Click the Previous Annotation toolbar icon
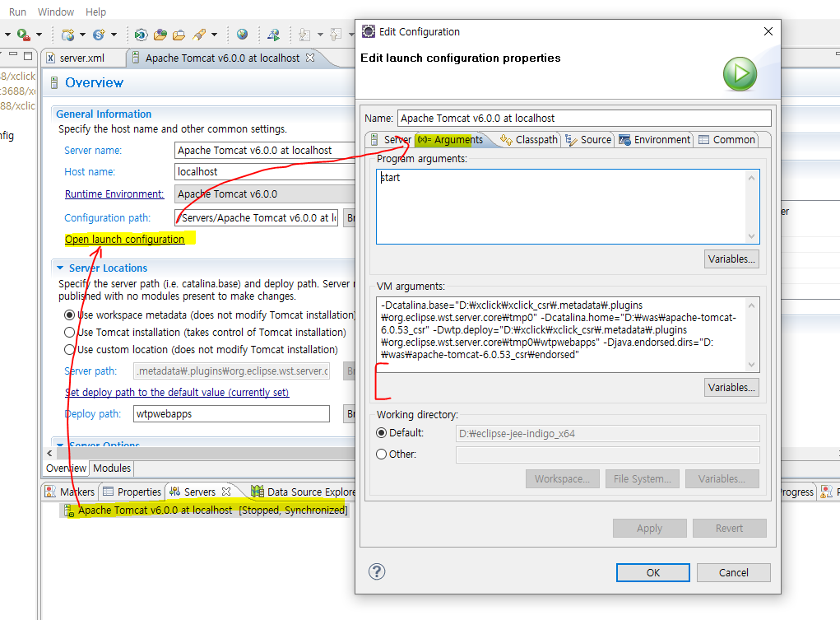Image resolution: width=840 pixels, height=620 pixels. tap(336, 35)
